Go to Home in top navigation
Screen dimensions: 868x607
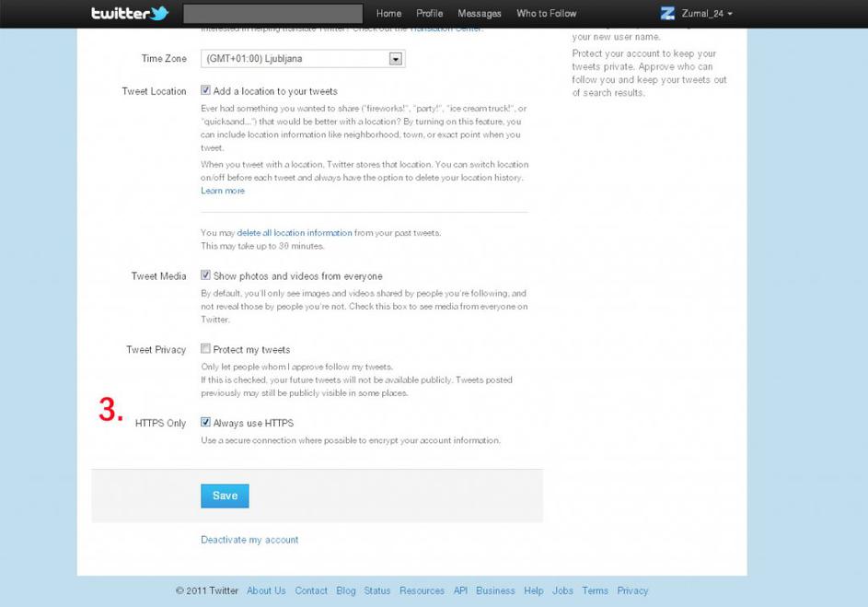(388, 14)
